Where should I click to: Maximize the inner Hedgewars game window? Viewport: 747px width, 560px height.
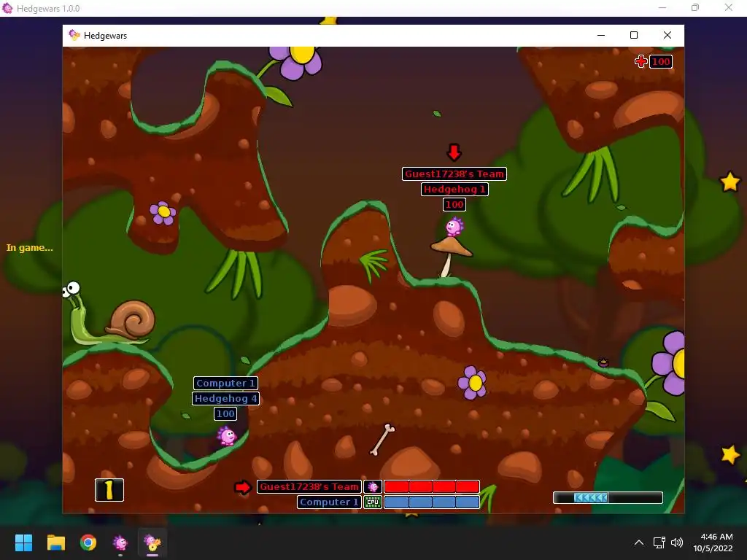click(x=634, y=35)
